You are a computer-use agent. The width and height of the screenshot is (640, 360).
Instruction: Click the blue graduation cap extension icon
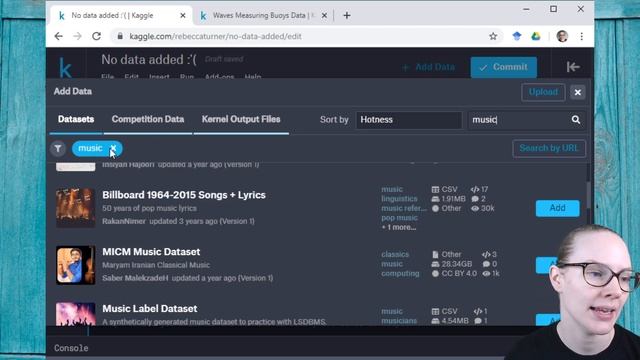coord(517,36)
